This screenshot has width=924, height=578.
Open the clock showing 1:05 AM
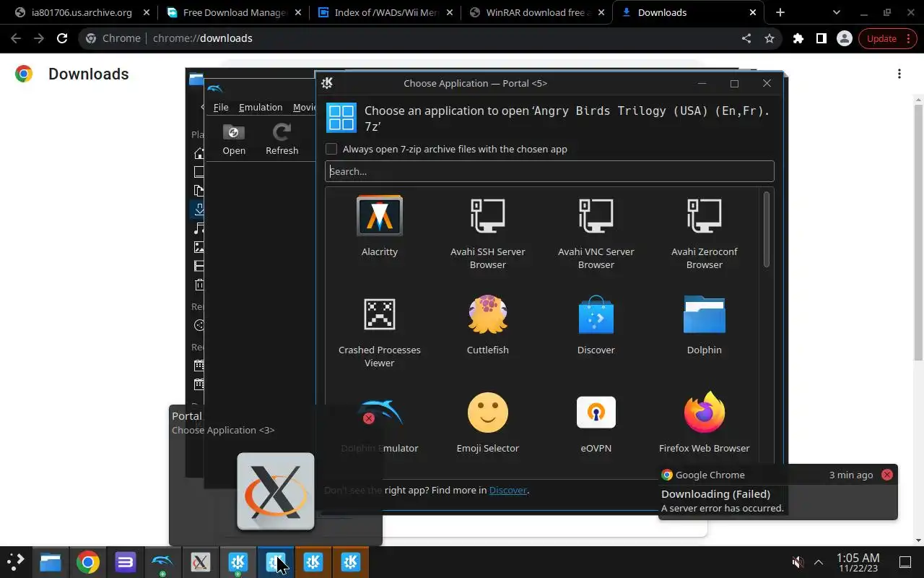(x=858, y=562)
